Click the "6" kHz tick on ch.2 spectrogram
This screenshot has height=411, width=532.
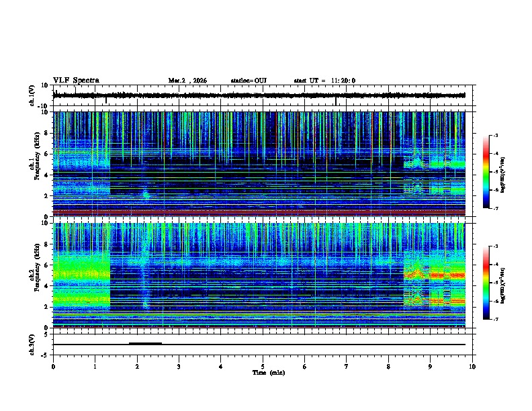(46, 265)
